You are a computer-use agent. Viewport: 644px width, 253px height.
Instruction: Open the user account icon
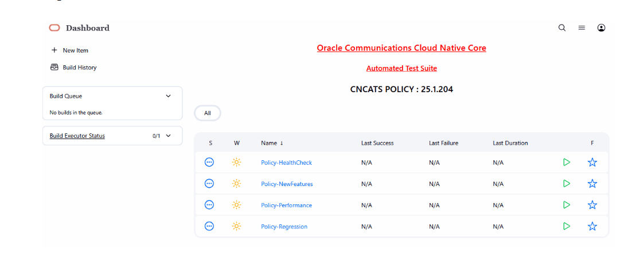click(x=602, y=28)
